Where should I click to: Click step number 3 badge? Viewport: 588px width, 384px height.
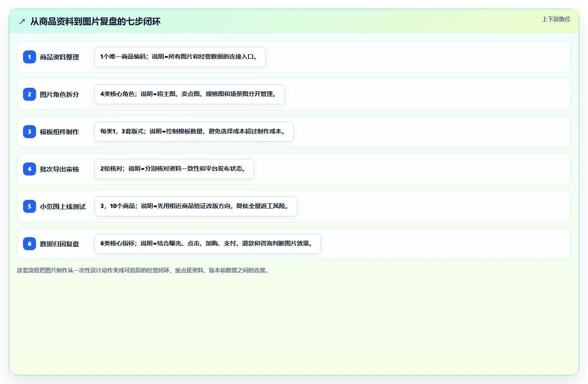[30, 132]
